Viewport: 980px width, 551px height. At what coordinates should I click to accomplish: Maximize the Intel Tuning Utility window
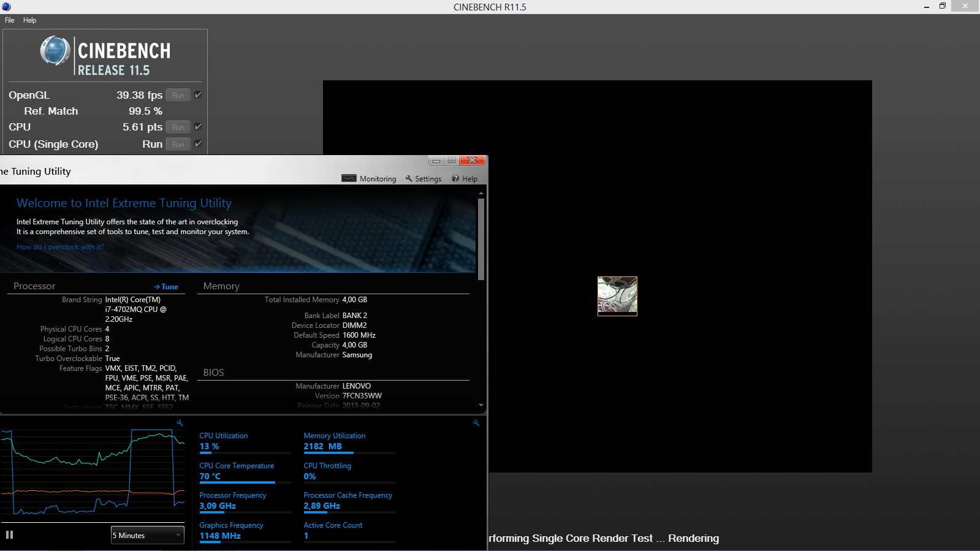[452, 161]
